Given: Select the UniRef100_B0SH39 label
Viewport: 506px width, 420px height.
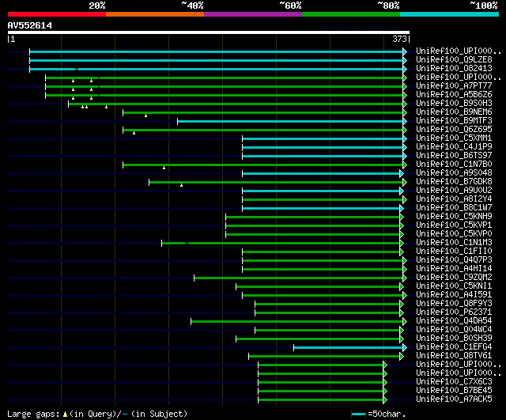Looking at the screenshot, I should pos(454,339).
